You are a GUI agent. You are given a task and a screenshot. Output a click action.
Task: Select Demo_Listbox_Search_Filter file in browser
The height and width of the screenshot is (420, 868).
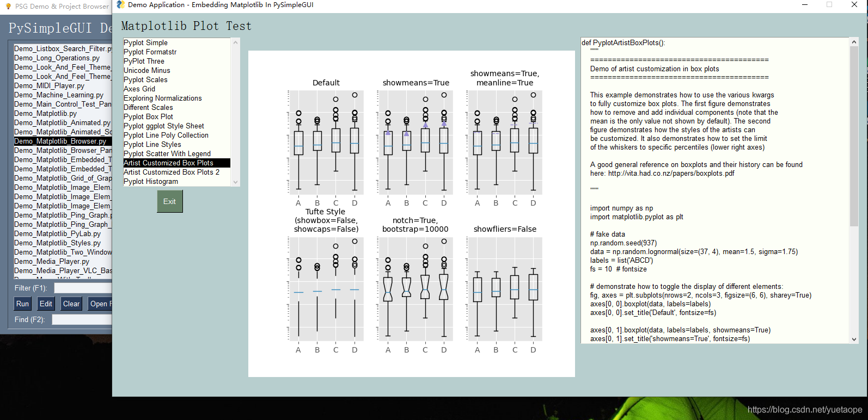pos(63,48)
